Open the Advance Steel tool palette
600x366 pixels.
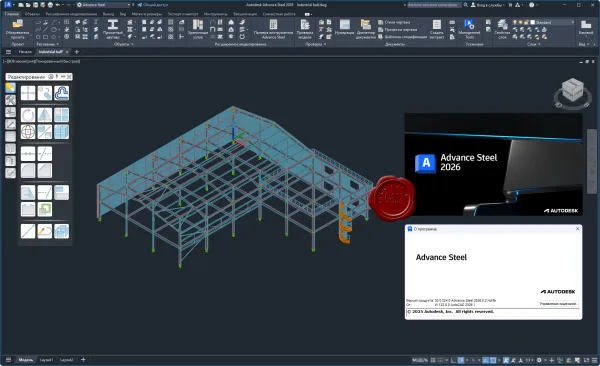click(x=273, y=29)
